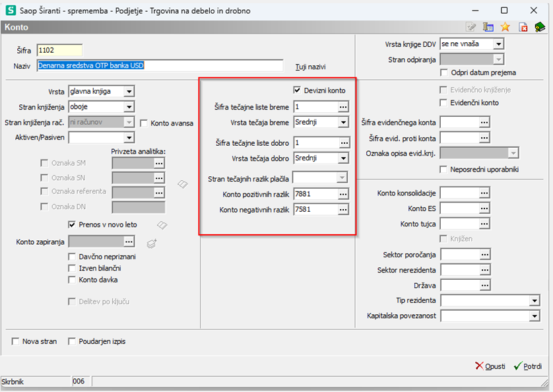Open lookup button for Konto zapiranja
Viewport: 553px width, 392px height.
[129, 242]
